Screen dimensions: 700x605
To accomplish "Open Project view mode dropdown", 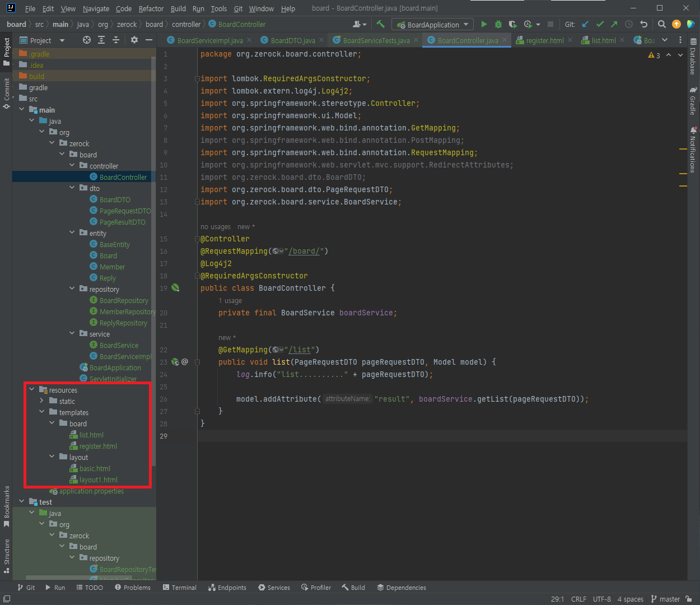I will pyautogui.click(x=62, y=40).
